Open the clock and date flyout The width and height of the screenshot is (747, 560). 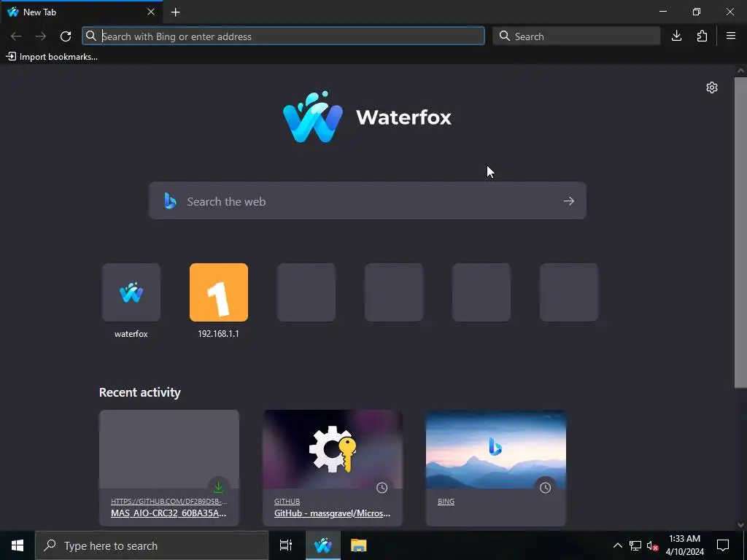tap(684, 545)
